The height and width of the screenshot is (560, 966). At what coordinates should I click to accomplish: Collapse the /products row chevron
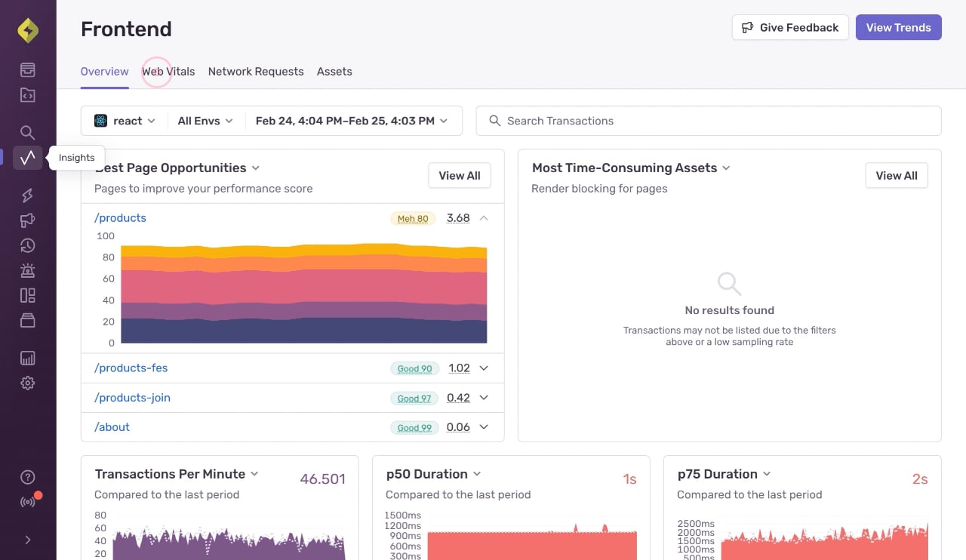click(x=485, y=218)
